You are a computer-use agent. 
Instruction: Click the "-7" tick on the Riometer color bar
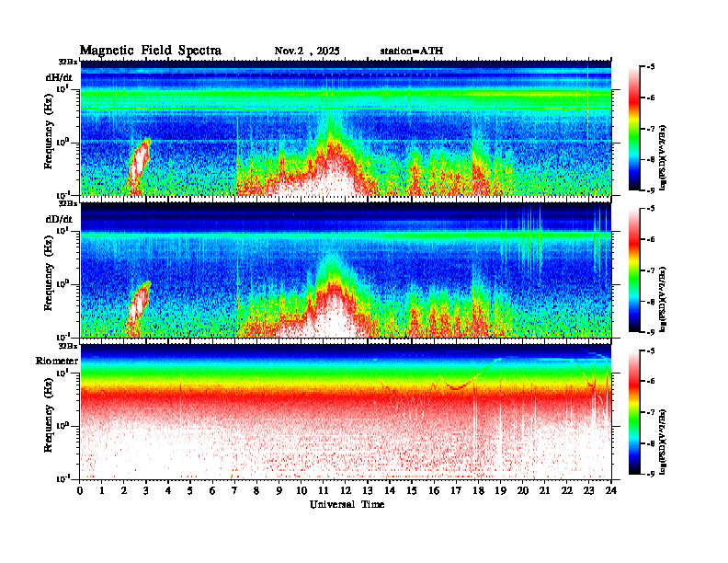pos(651,412)
